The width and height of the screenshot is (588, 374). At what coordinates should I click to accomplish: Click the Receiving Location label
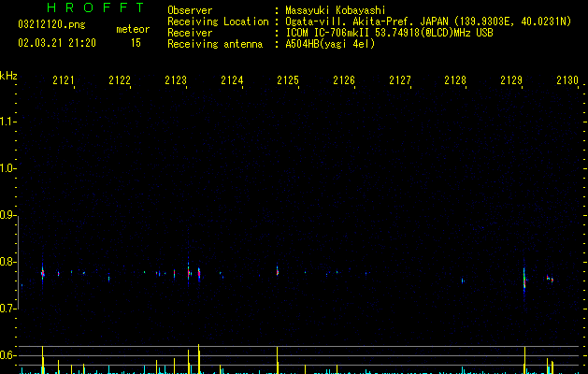[218, 22]
